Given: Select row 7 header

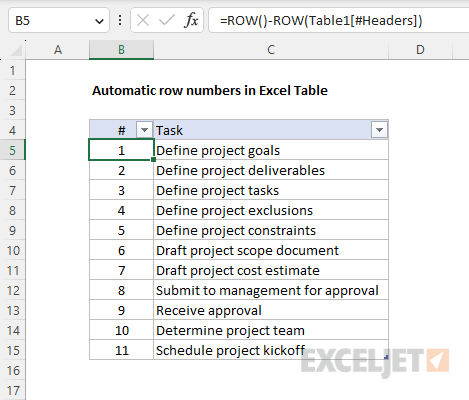Looking at the screenshot, I should click(13, 190).
